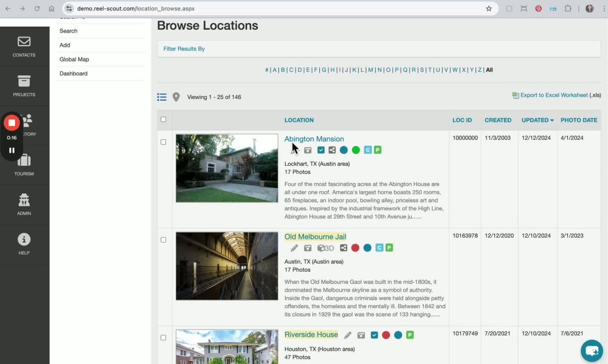The height and width of the screenshot is (364, 608).
Task: Open photo folder icon for Riverside House
Action: pyautogui.click(x=361, y=335)
